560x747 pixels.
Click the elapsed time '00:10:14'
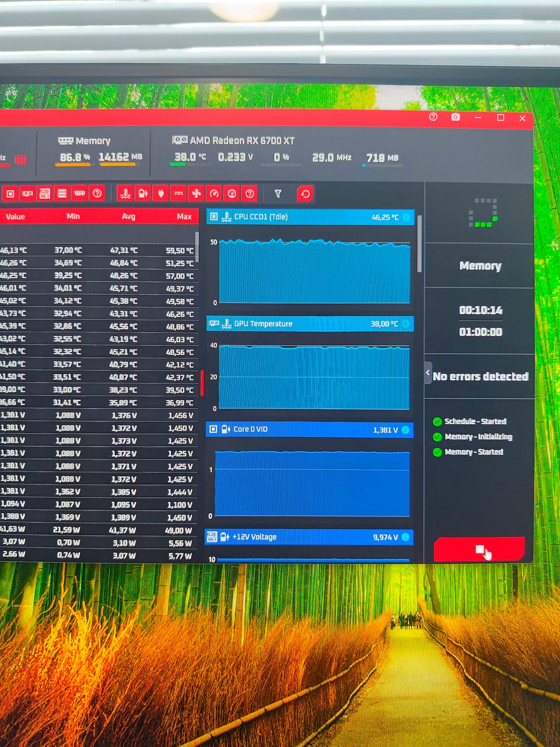click(x=481, y=310)
